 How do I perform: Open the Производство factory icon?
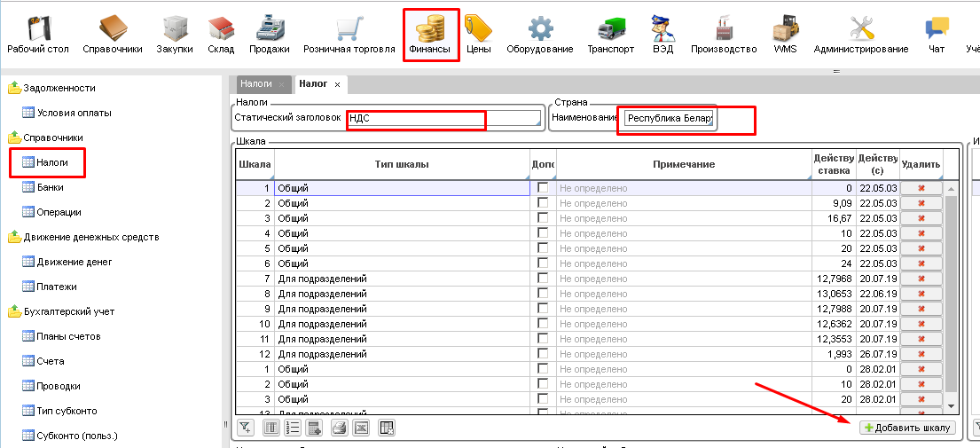723,34
